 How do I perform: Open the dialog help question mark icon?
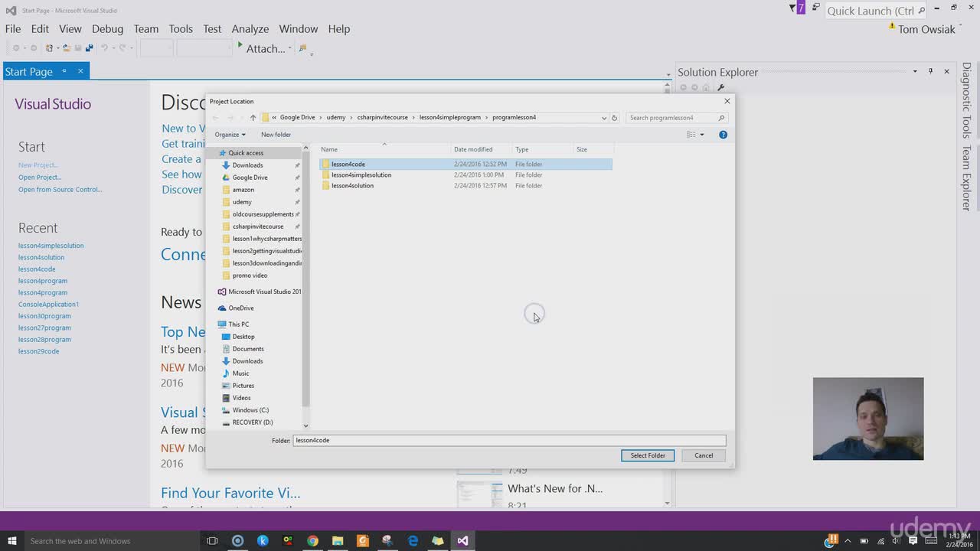click(x=723, y=135)
